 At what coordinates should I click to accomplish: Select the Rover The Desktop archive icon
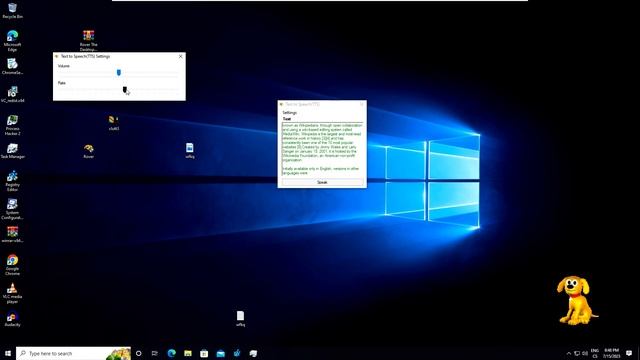[x=89, y=40]
